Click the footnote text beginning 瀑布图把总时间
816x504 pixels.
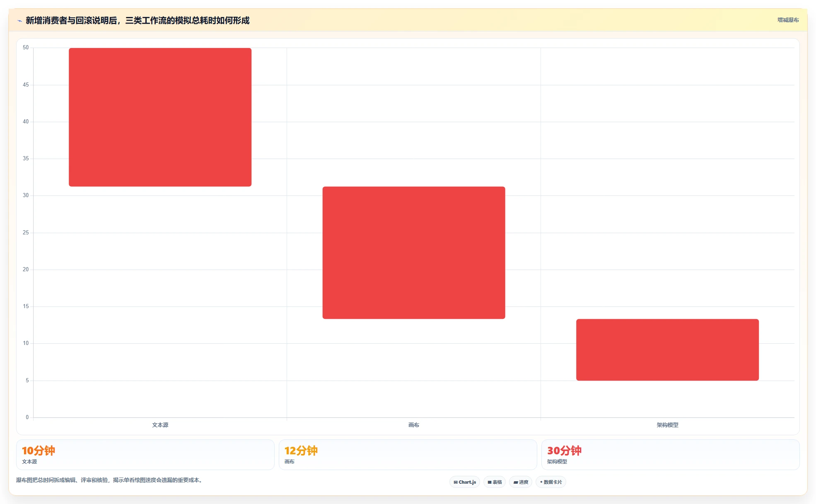(x=109, y=480)
